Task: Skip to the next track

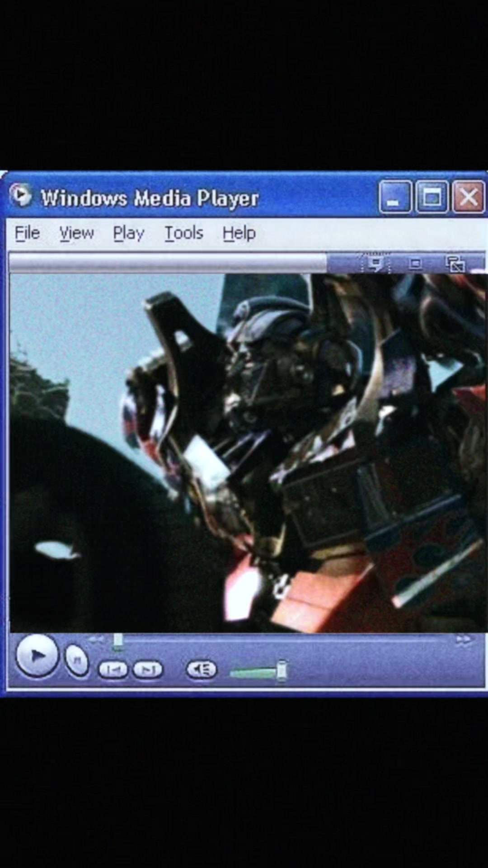Action: [x=148, y=670]
